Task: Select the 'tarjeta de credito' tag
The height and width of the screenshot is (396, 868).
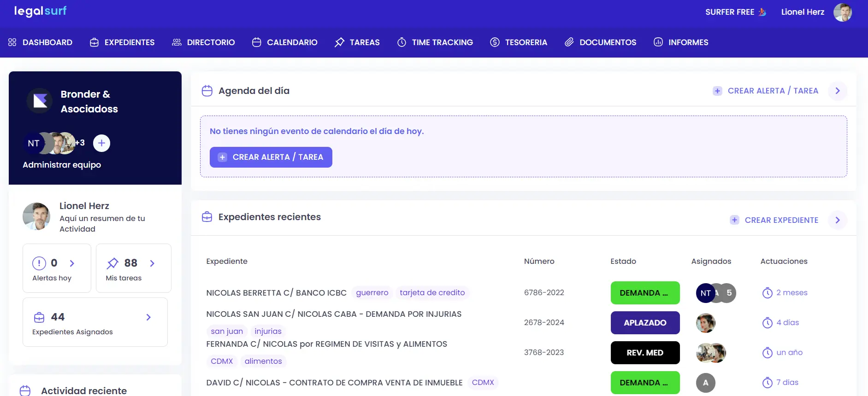Action: click(x=432, y=293)
